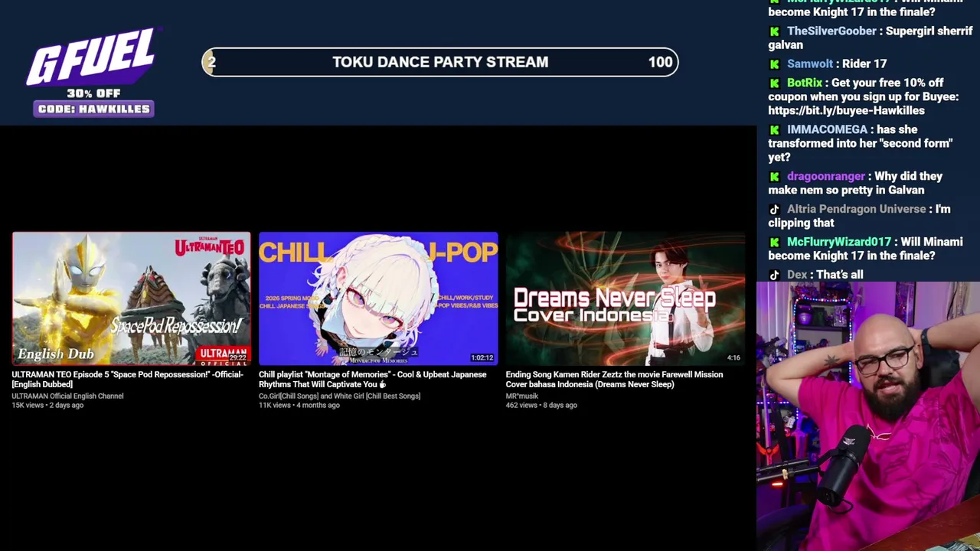
Task: Play the Chill J-Pop anime girl thumbnail
Action: coord(378,298)
